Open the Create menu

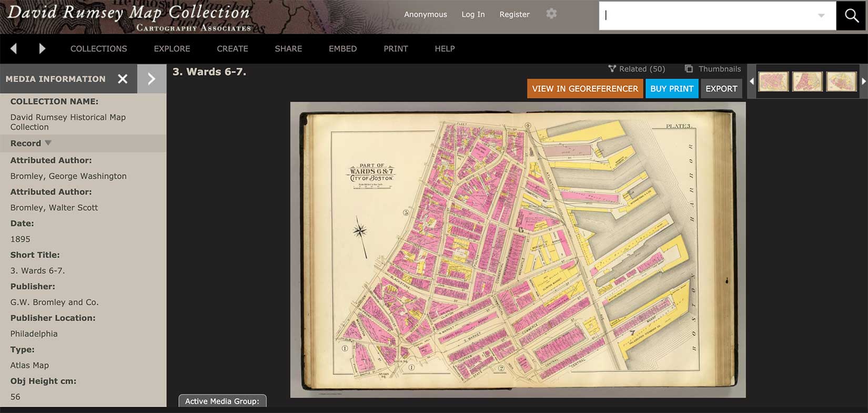(x=233, y=48)
